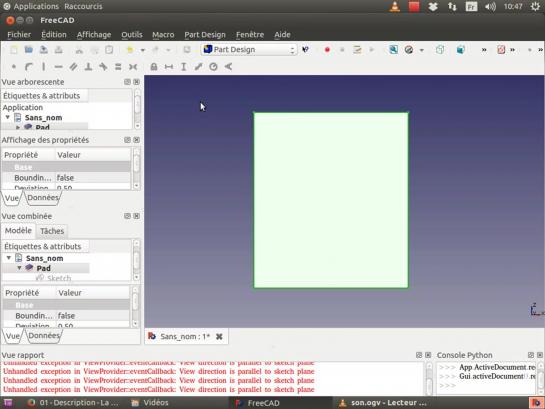Open the undo history dropdown arrow
Viewport: 545px width, 409px height.
pos(143,50)
